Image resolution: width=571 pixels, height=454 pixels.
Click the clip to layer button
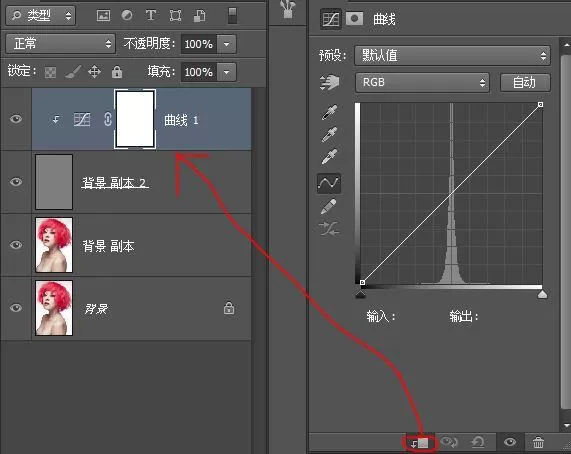[x=419, y=443]
